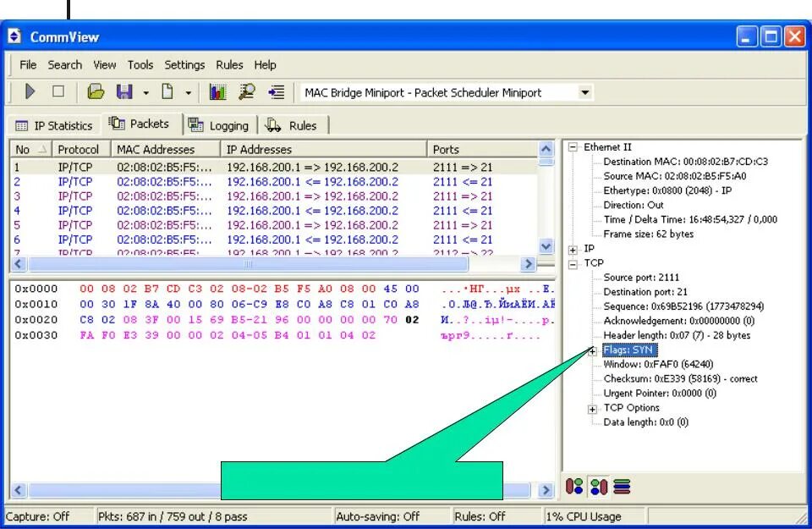This screenshot has height=529, width=812.
Task: Select the Checksum: 0xE339 entry
Action: 680,378
